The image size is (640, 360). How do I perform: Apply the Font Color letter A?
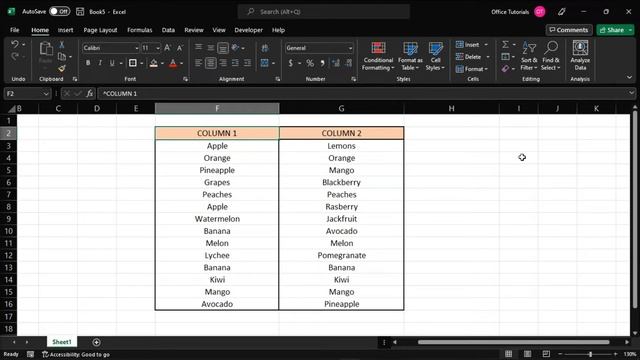(x=173, y=63)
